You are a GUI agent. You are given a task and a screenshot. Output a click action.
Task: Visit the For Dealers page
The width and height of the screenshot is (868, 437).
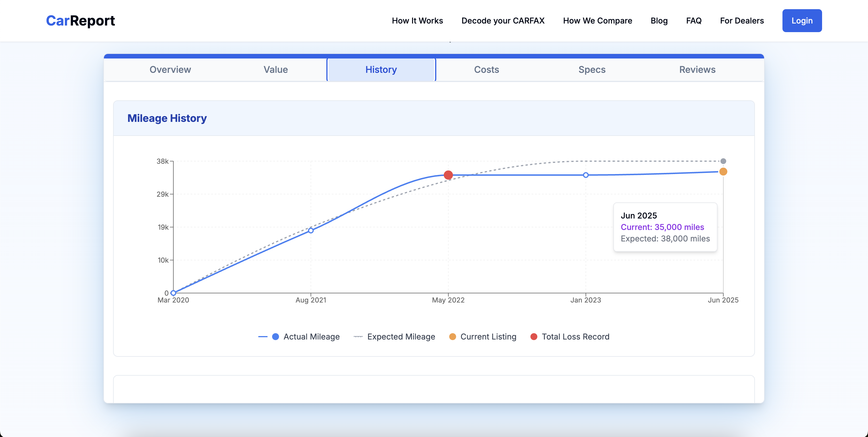pos(742,21)
